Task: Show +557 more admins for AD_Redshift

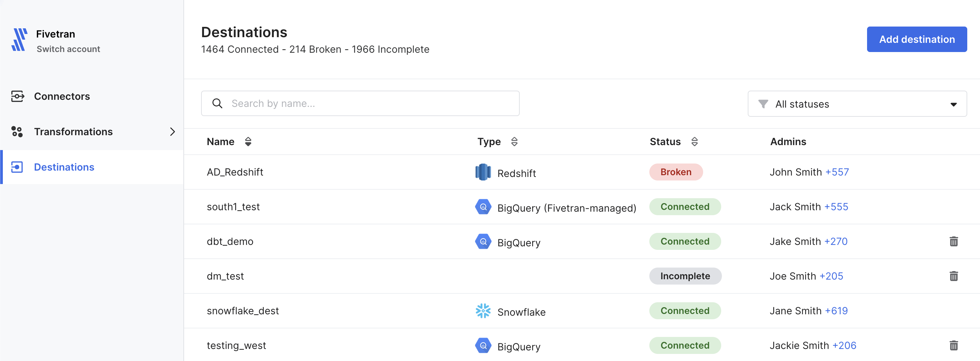Action: click(837, 172)
